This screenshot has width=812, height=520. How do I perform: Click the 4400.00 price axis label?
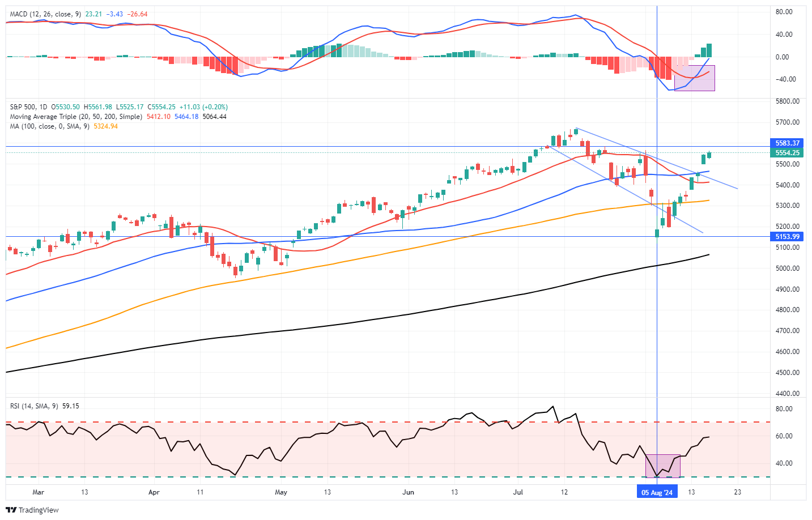coord(788,394)
